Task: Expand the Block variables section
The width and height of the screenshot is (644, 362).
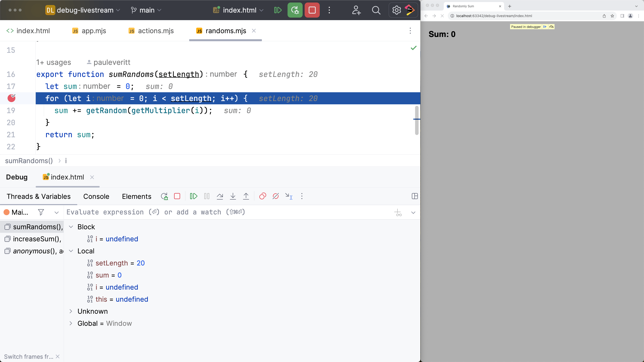Action: (x=71, y=227)
